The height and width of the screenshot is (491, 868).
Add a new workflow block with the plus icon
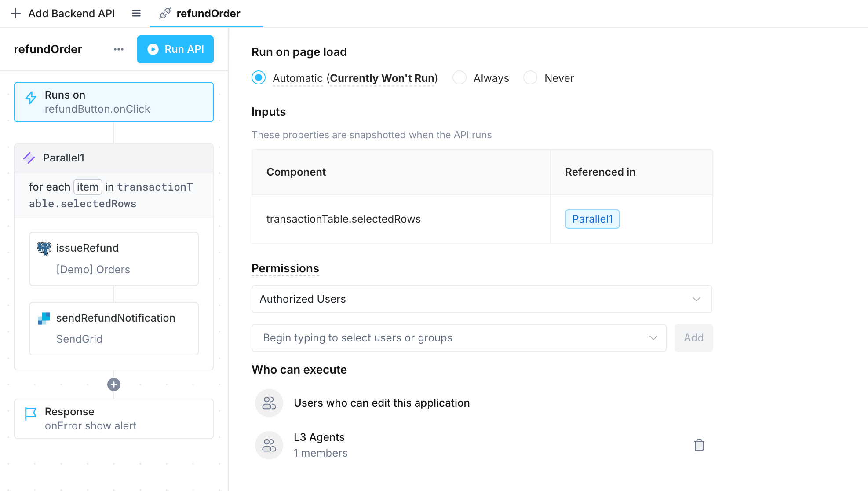113,385
